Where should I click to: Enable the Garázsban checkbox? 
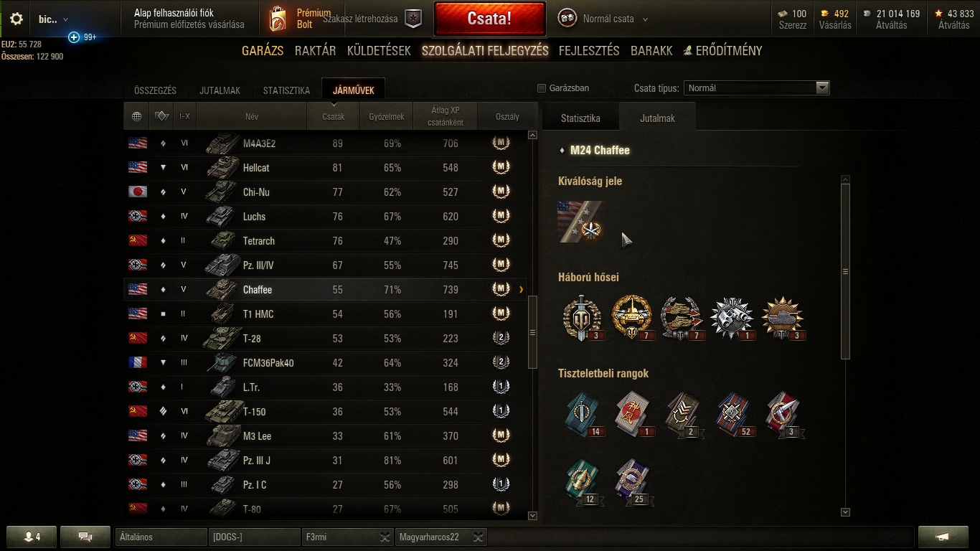point(542,88)
